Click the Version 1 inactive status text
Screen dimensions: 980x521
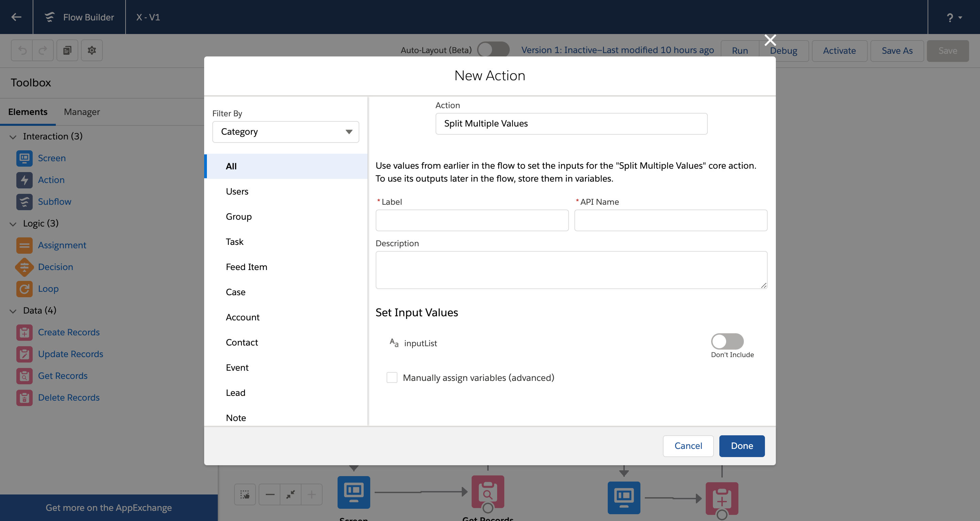tap(617, 50)
